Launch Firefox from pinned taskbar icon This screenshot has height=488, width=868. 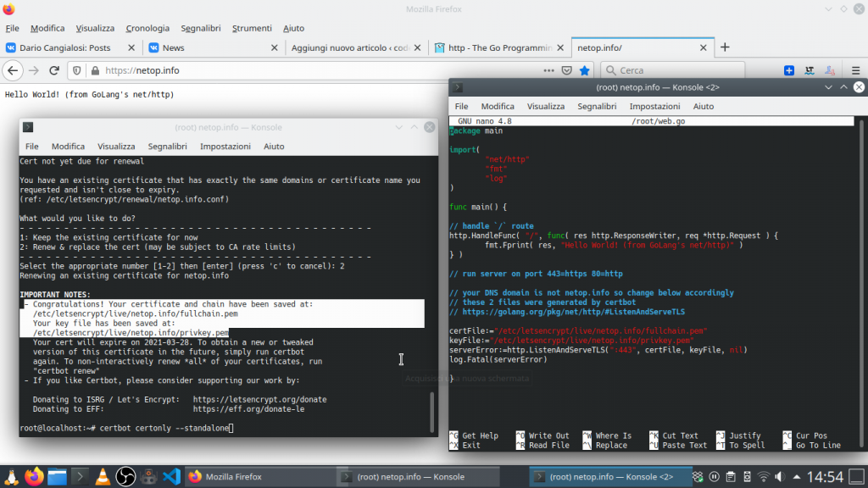point(34,476)
